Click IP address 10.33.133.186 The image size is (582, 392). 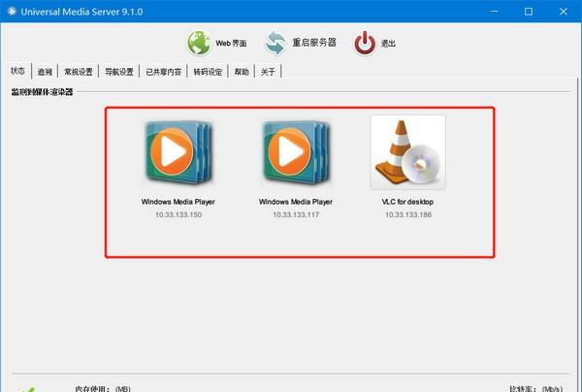point(408,214)
